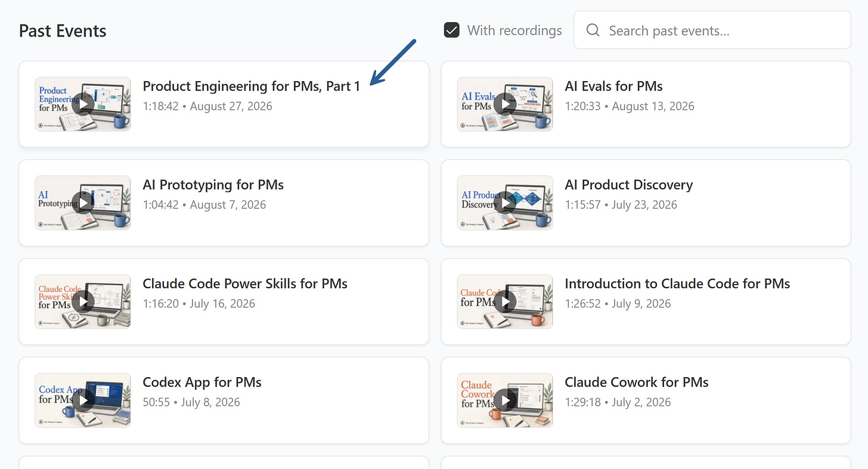Click the 1:29:18 • July 2, 2026 text
Viewport: 868px width, 469px height.
618,402
